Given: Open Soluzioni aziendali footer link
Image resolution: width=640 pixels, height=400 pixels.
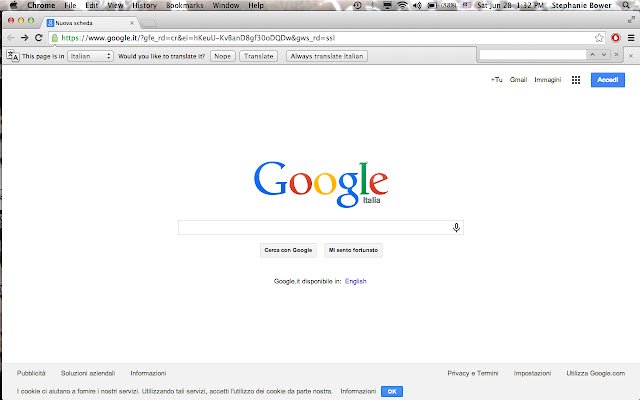Looking at the screenshot, I should (x=88, y=373).
